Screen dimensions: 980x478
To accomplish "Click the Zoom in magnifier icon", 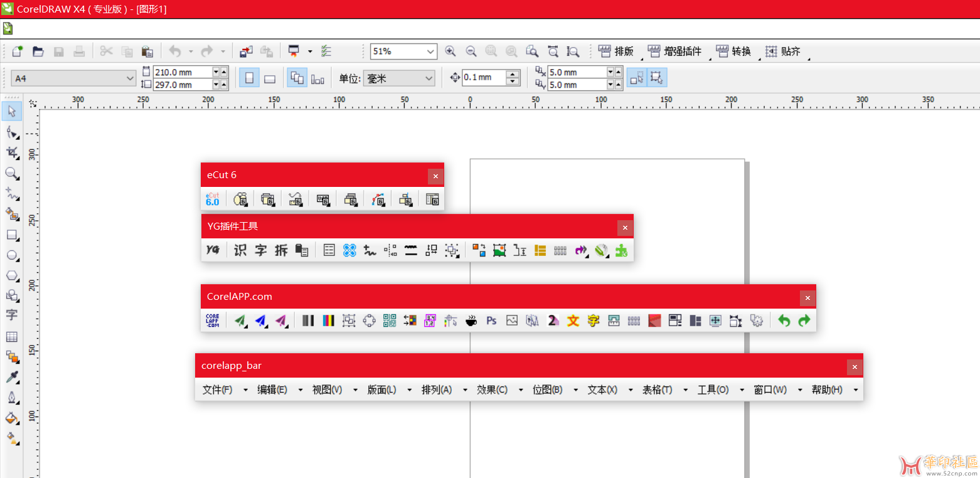I will [x=450, y=51].
